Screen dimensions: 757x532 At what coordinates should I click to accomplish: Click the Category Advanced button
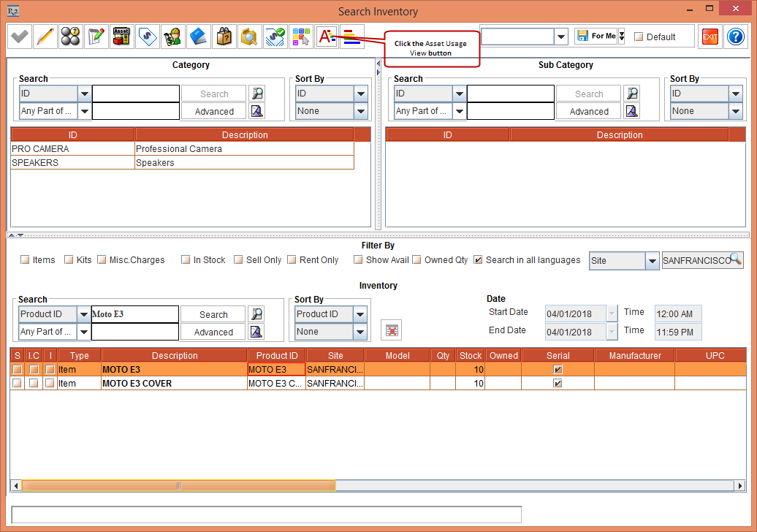pyautogui.click(x=214, y=111)
